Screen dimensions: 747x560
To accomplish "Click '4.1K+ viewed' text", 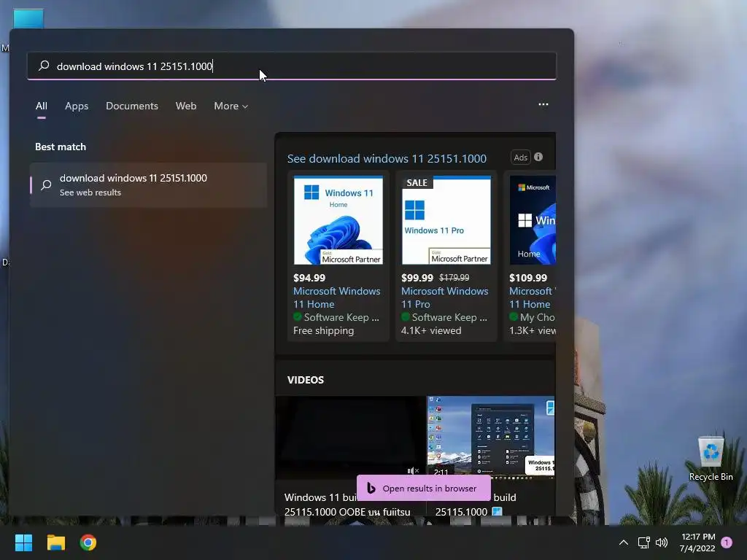I will coord(431,330).
